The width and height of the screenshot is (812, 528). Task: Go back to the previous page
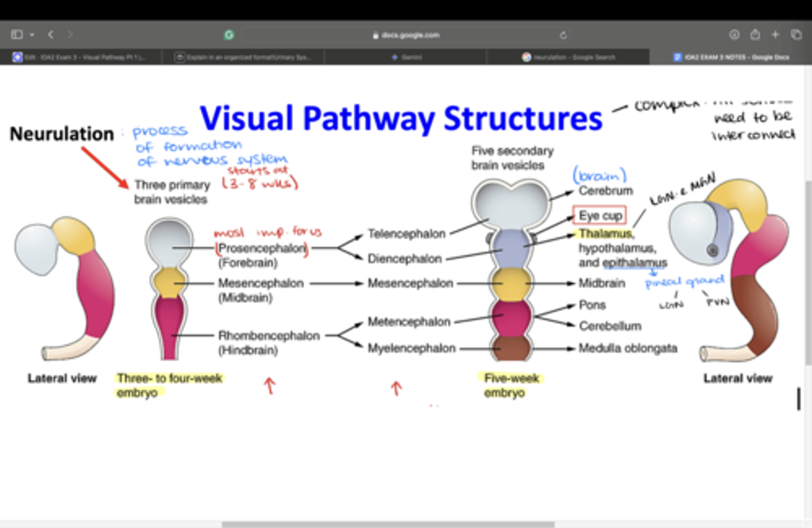pyautogui.click(x=51, y=35)
